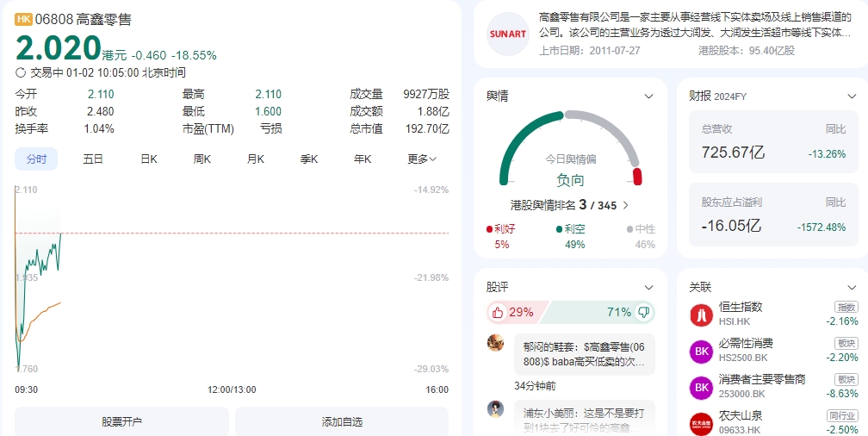
Task: Open the 更多 chart period dropdown
Action: [422, 159]
